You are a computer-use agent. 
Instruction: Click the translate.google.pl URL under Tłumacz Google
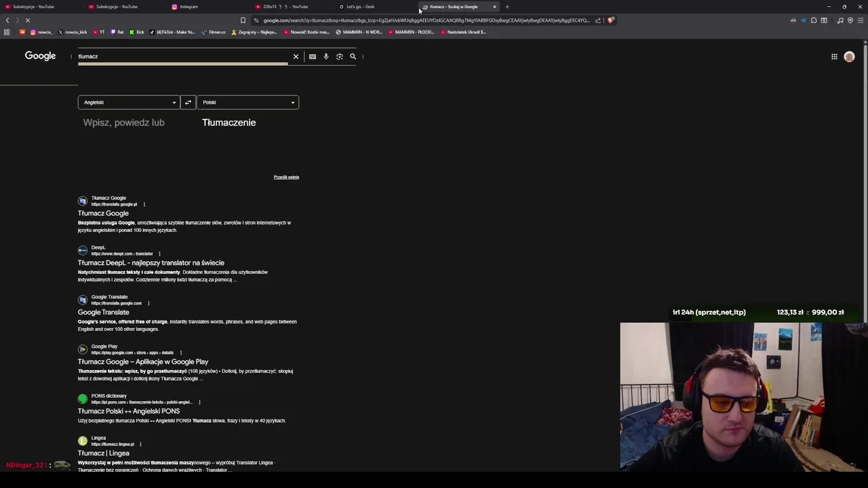(114, 204)
